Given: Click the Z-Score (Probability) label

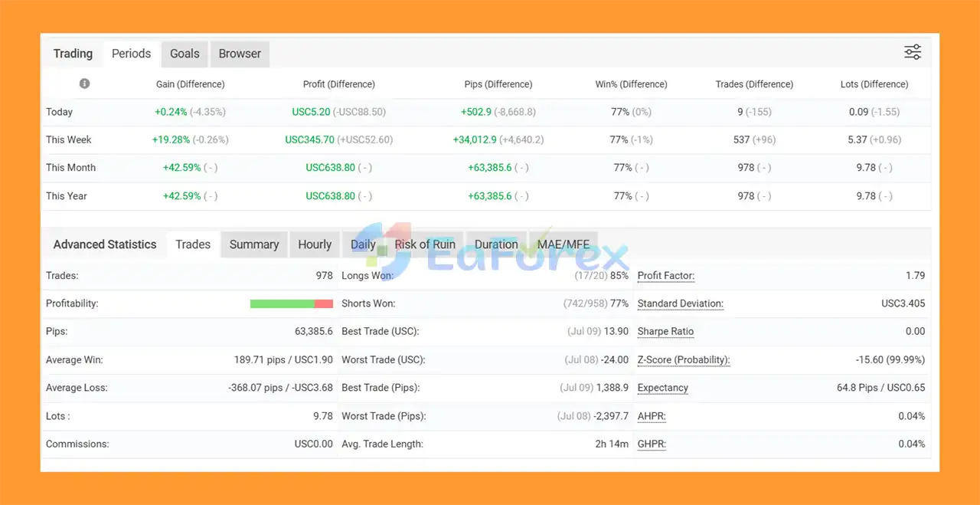Looking at the screenshot, I should coord(684,359).
